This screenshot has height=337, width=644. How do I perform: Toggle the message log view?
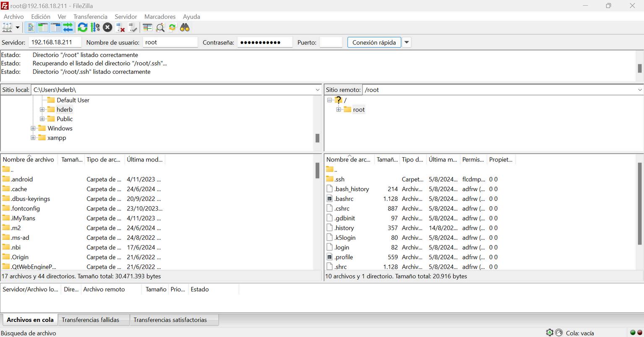click(31, 28)
